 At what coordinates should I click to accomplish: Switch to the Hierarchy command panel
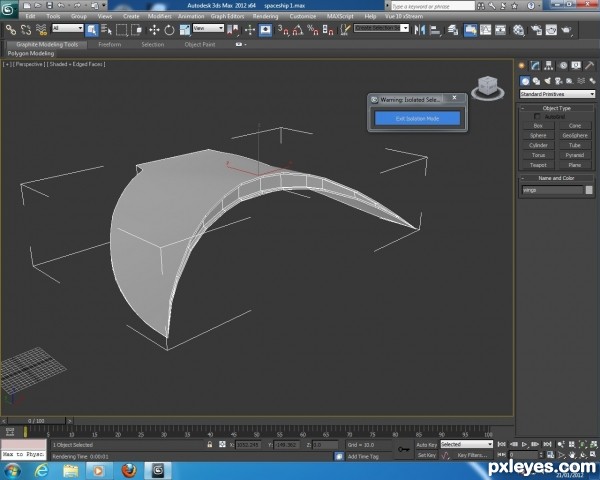549,65
